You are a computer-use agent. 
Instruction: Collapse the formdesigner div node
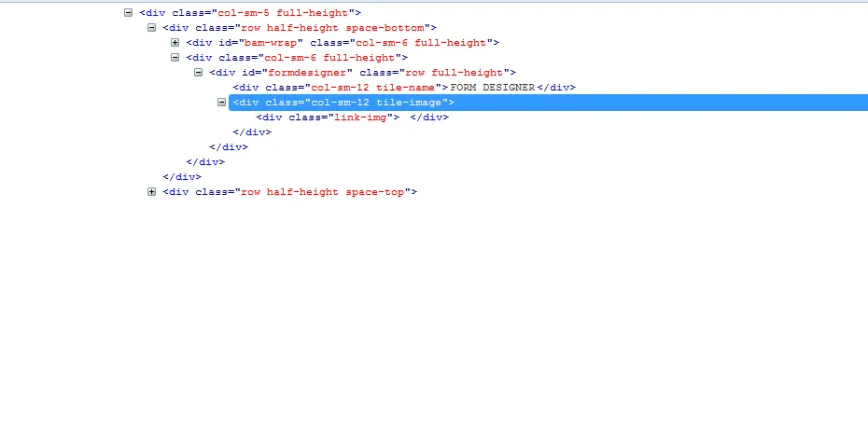point(198,73)
